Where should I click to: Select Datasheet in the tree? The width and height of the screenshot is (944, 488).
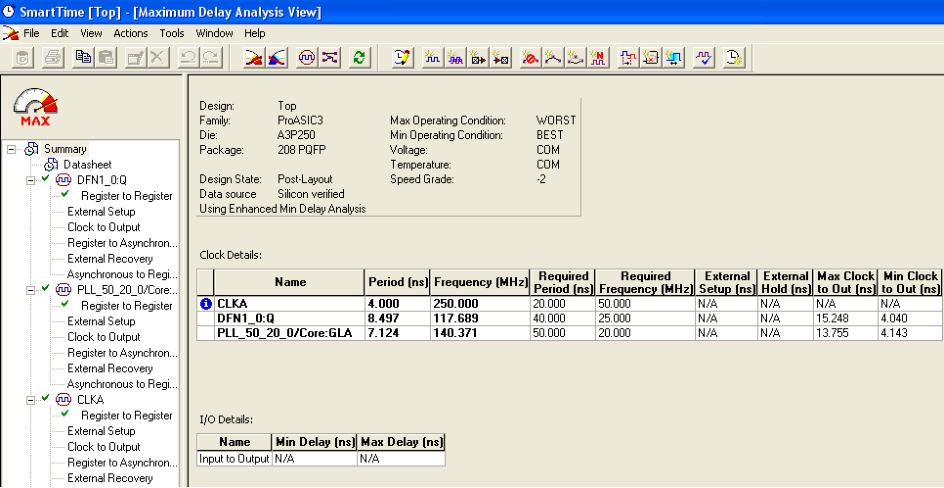(x=87, y=164)
